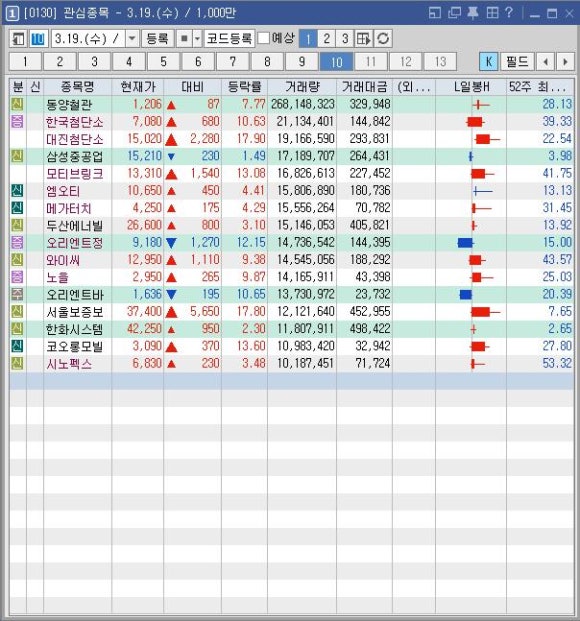This screenshot has height=621, width=580.
Task: Click the candlestick chart for 대진첨단소
Action: coord(487,139)
